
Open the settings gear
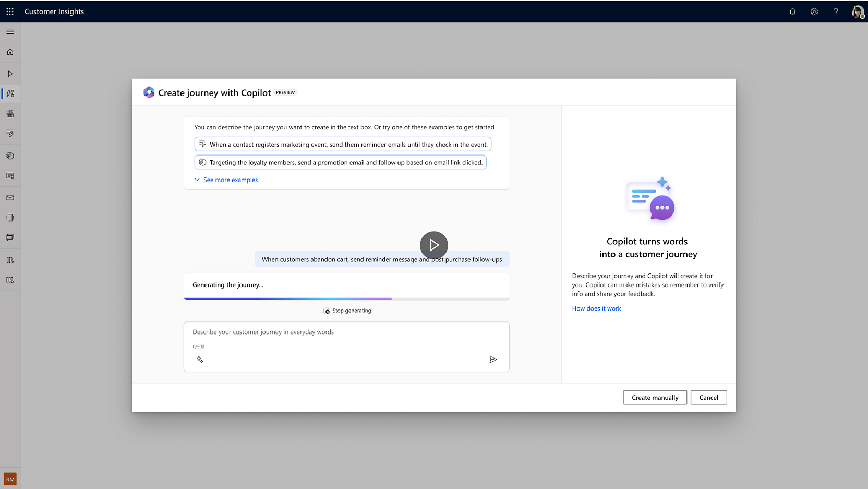click(x=814, y=11)
